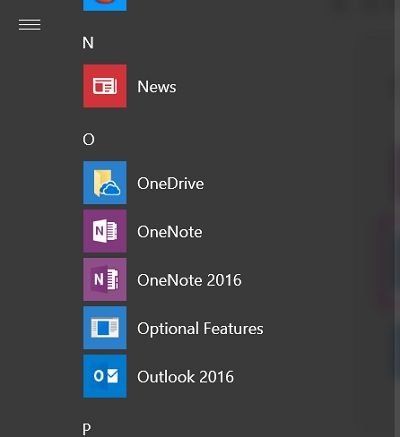
Task: Open "Optional Features" from the list
Action: coord(200,329)
